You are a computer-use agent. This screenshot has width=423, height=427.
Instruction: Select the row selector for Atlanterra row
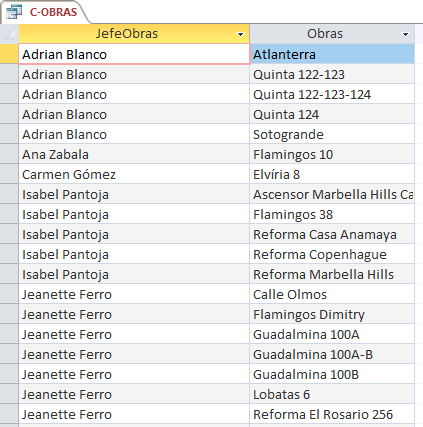tap(9, 54)
